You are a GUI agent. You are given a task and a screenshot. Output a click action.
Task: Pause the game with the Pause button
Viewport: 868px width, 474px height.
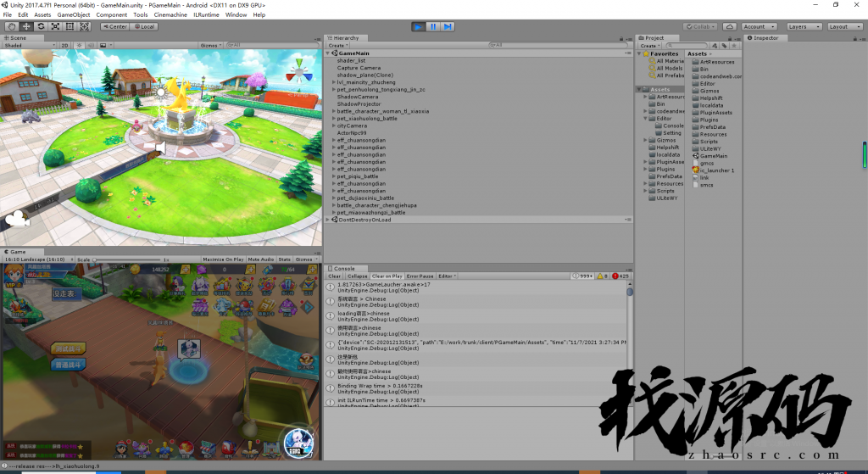pyautogui.click(x=433, y=26)
